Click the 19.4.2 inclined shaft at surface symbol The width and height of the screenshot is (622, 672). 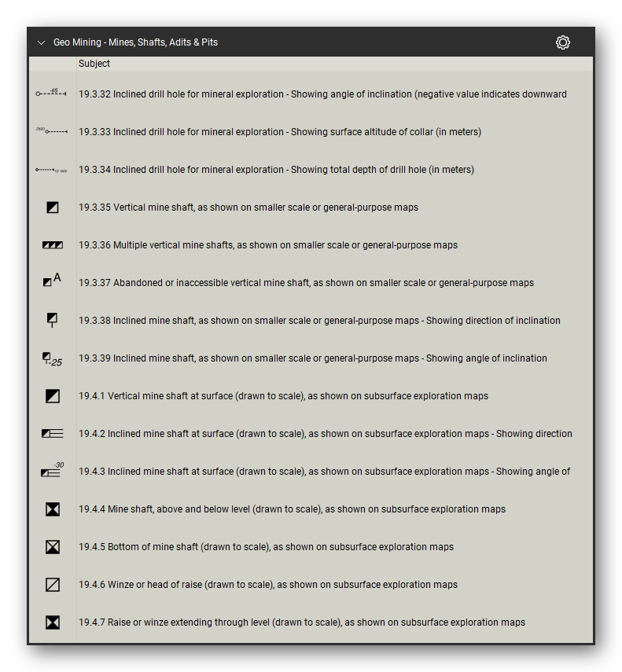pos(53,434)
